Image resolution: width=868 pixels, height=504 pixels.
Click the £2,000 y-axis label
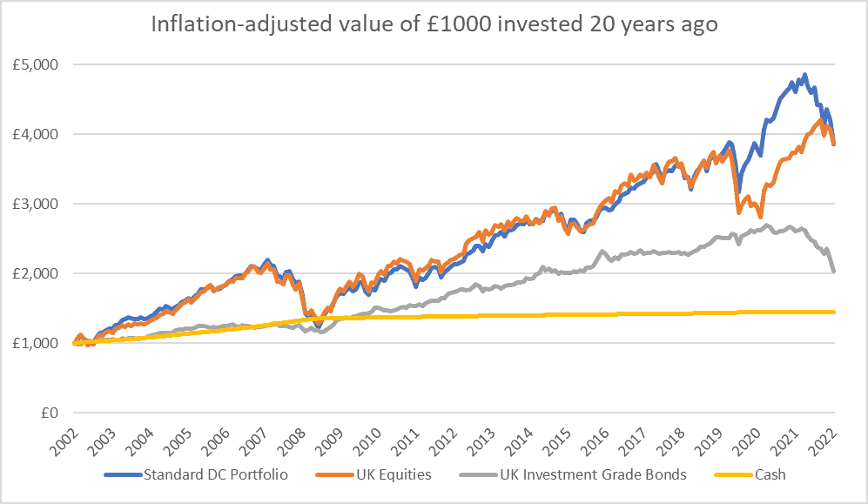coord(40,273)
